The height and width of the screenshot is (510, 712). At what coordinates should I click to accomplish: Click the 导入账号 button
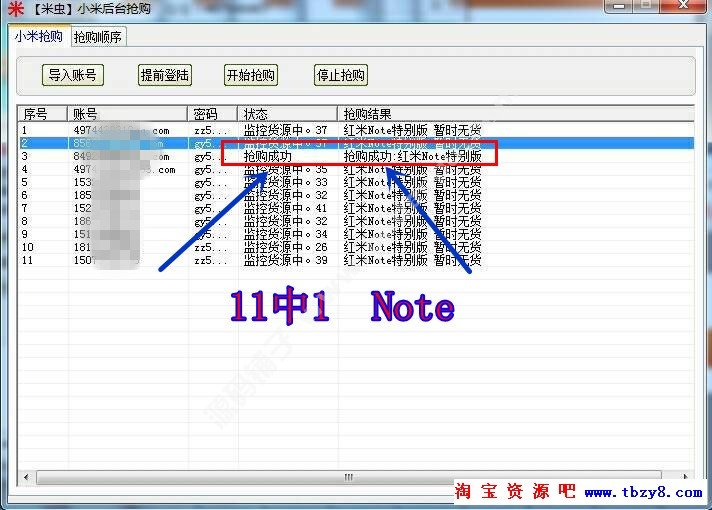pyautogui.click(x=73, y=75)
